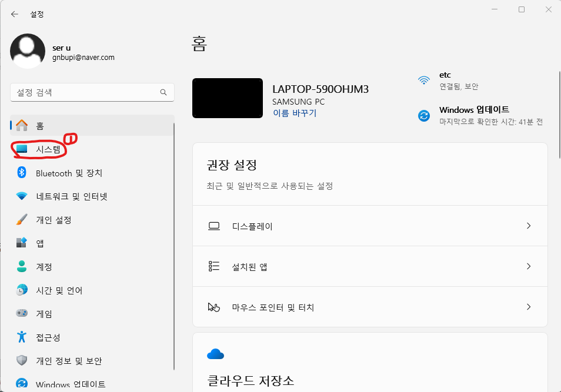Click the 네트워크 및 인터넷 Wi-Fi icon
The width and height of the screenshot is (561, 392).
pos(22,196)
